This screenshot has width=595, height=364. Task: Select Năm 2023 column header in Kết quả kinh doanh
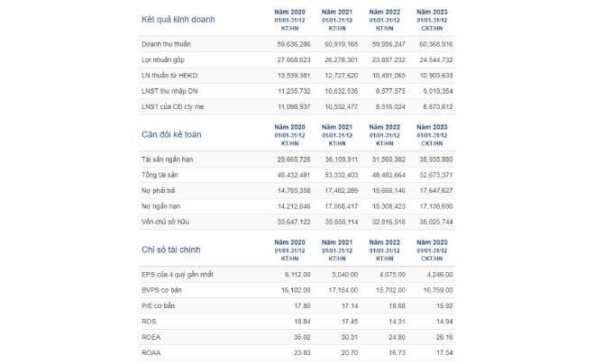(432, 12)
